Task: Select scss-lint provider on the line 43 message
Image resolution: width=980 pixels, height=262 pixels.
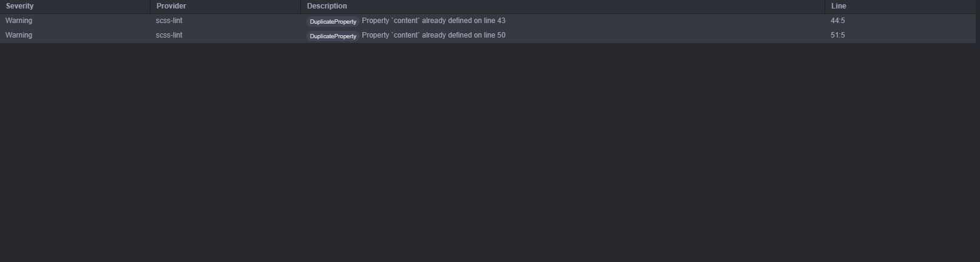Action: [169, 21]
